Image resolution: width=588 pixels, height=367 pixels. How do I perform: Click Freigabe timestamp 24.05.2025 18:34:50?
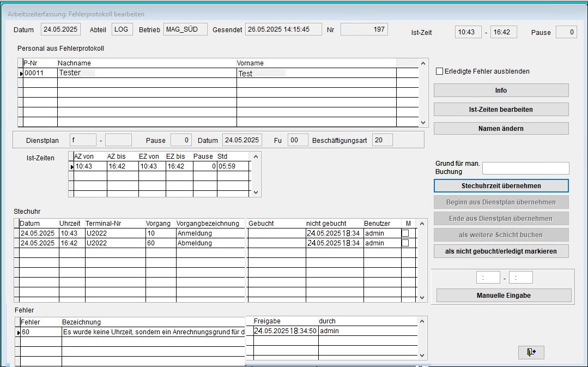(x=286, y=330)
